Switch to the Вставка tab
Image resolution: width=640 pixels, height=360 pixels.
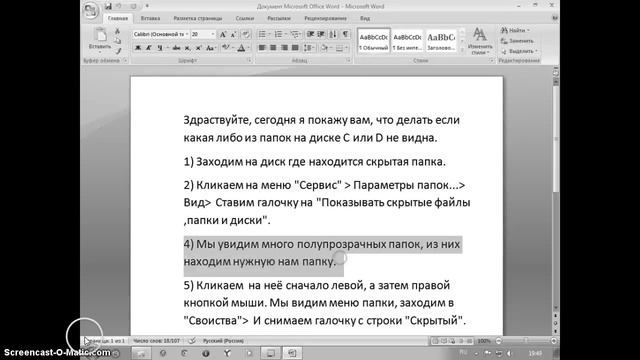click(150, 18)
